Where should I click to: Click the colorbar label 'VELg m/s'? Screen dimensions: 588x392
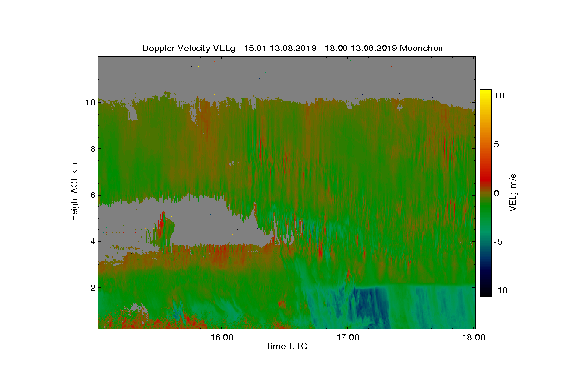(513, 193)
